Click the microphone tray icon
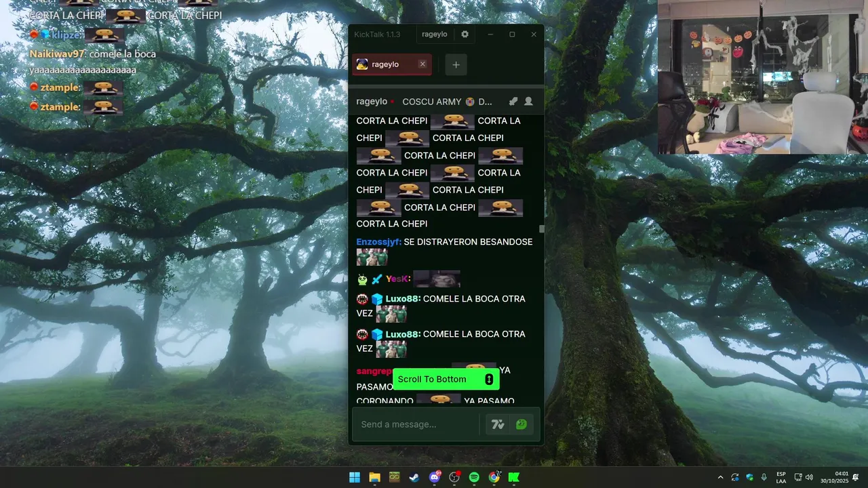 [764, 477]
